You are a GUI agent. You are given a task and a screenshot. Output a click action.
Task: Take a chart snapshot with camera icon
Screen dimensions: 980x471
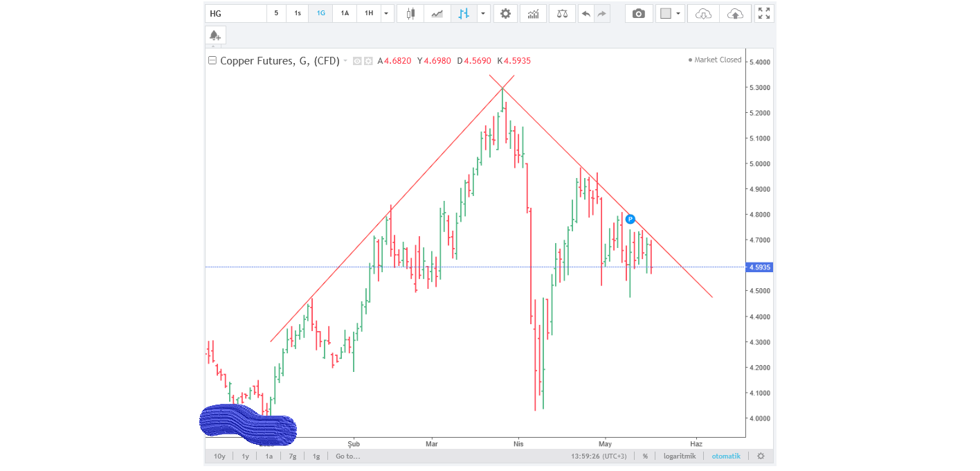(x=638, y=13)
